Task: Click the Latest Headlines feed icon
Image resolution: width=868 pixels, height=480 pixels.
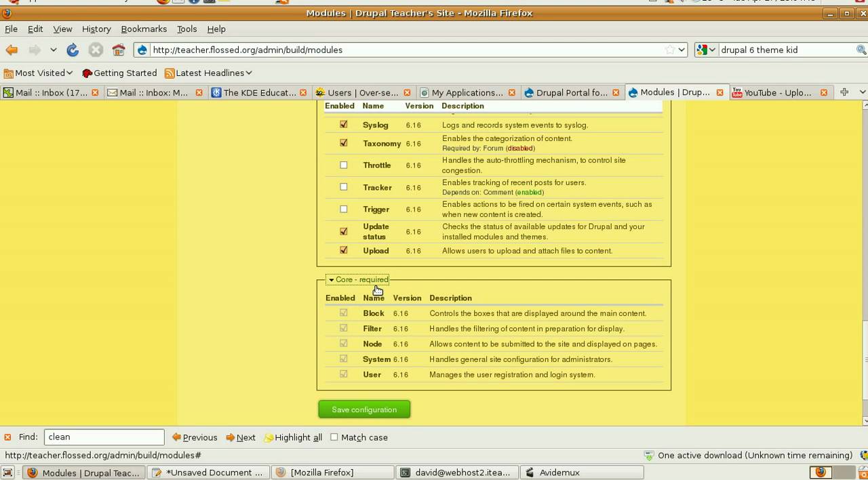Action: 170,73
